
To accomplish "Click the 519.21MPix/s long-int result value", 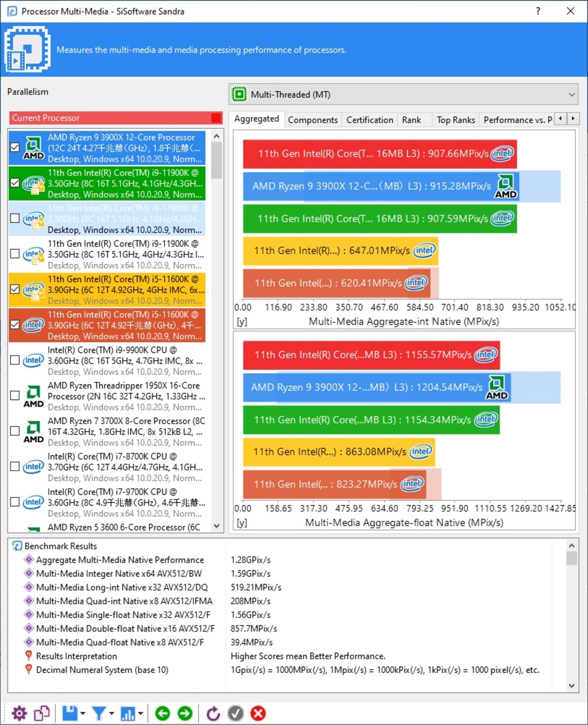I will click(x=256, y=587).
